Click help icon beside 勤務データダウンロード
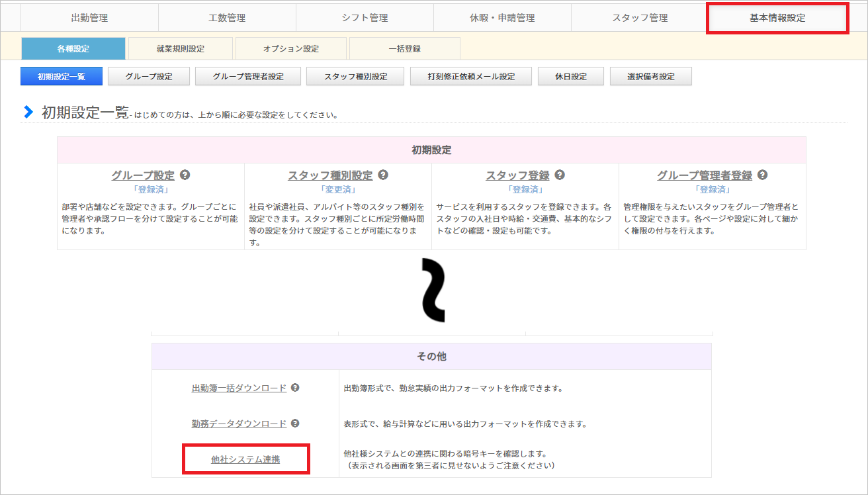Screen dimensions: 868x495 (295, 423)
